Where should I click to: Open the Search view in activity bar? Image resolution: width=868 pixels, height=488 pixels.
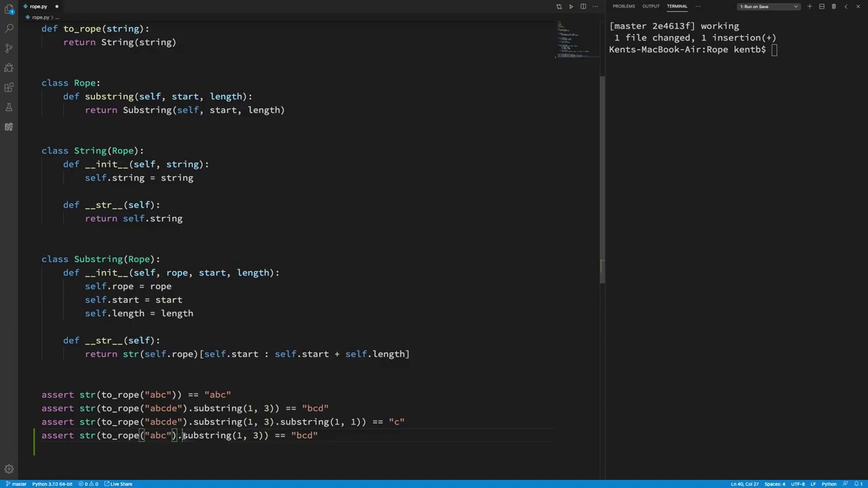click(x=9, y=28)
